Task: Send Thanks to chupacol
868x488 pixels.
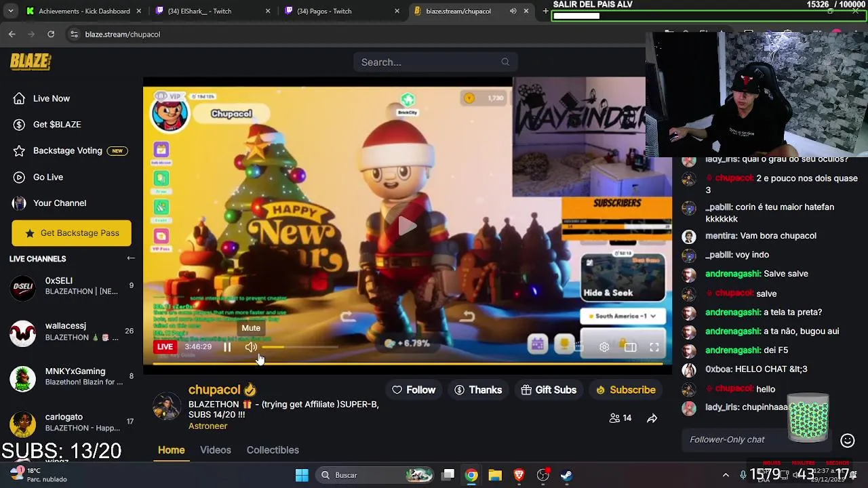Action: tap(478, 390)
